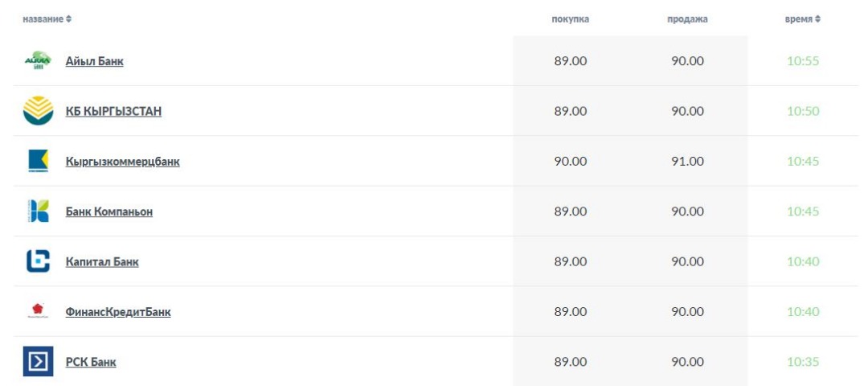868x386 pixels.
Task: Open the ФинансКредитБанк link
Action: pyautogui.click(x=118, y=312)
